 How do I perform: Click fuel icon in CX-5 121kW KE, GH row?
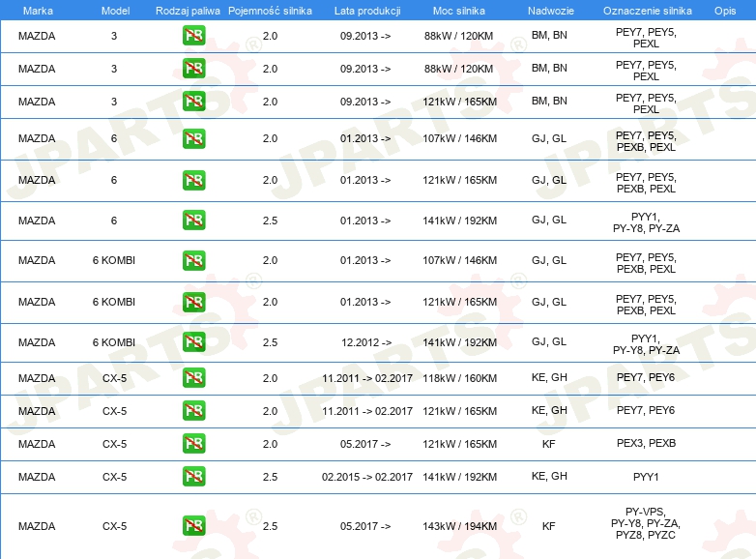click(x=193, y=410)
